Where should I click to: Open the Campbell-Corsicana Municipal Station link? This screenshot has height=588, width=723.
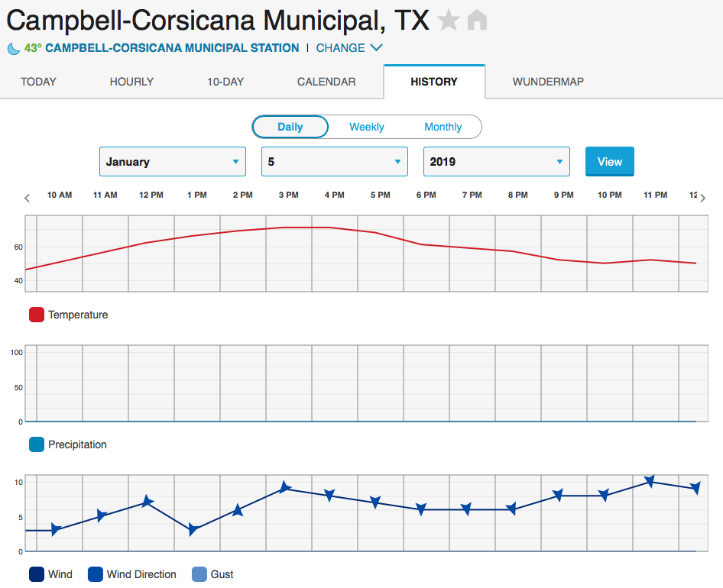coord(172,48)
